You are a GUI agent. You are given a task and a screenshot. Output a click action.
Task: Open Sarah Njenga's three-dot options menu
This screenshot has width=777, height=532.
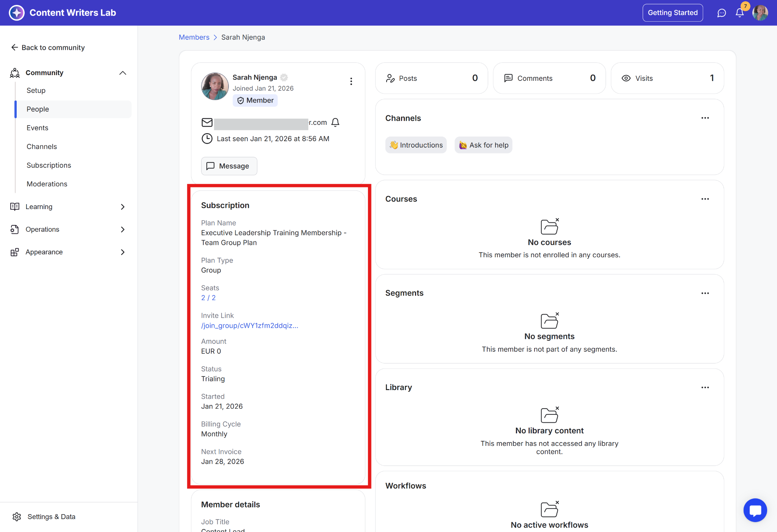coord(351,81)
